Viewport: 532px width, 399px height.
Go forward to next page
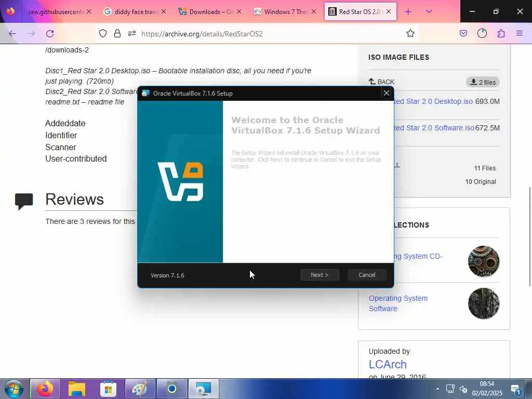(31, 33)
